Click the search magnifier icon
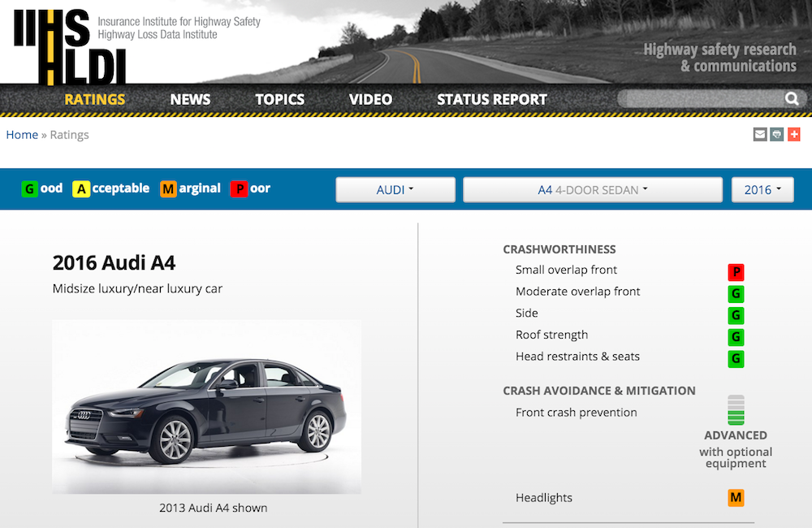 click(x=791, y=98)
